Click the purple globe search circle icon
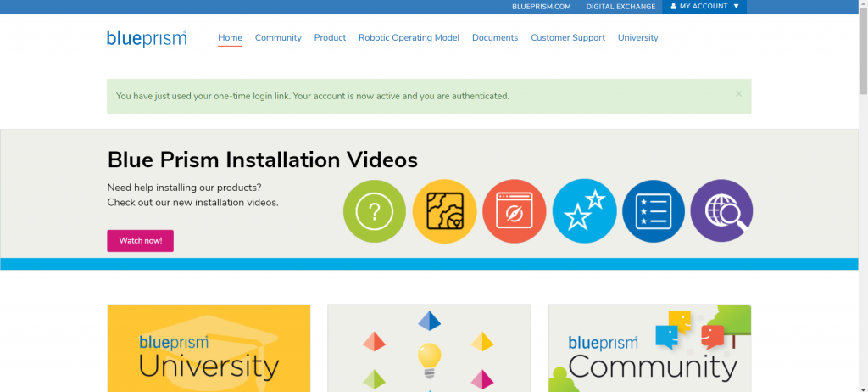This screenshot has width=868, height=392. coord(722,210)
